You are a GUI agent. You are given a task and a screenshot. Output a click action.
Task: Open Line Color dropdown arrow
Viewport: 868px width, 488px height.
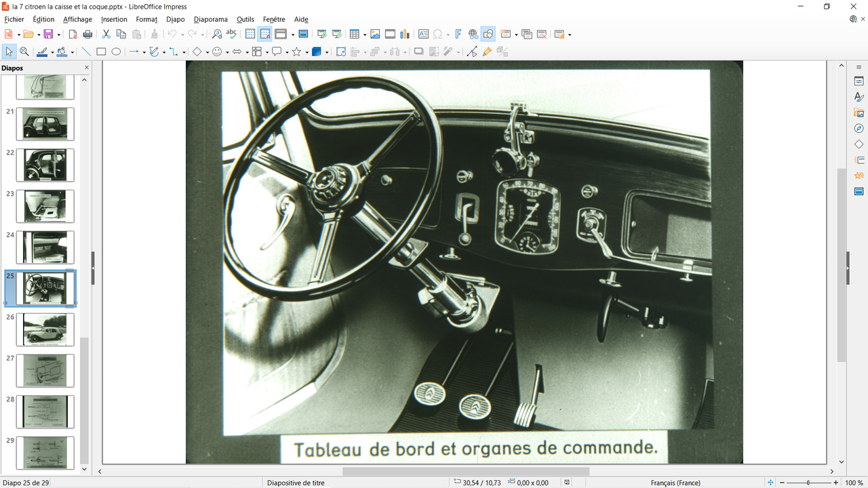52,52
